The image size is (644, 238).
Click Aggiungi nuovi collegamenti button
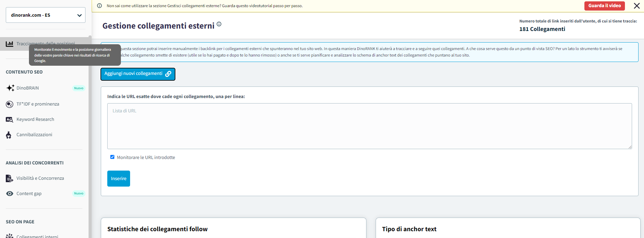coord(138,74)
